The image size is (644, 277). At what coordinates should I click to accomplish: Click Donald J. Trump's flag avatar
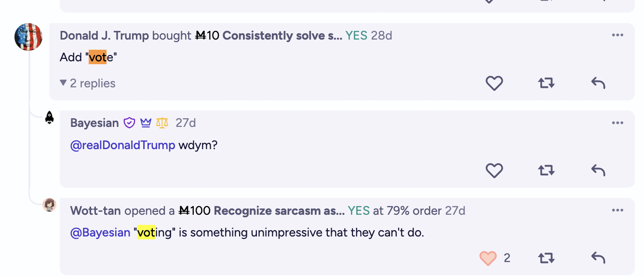29,37
